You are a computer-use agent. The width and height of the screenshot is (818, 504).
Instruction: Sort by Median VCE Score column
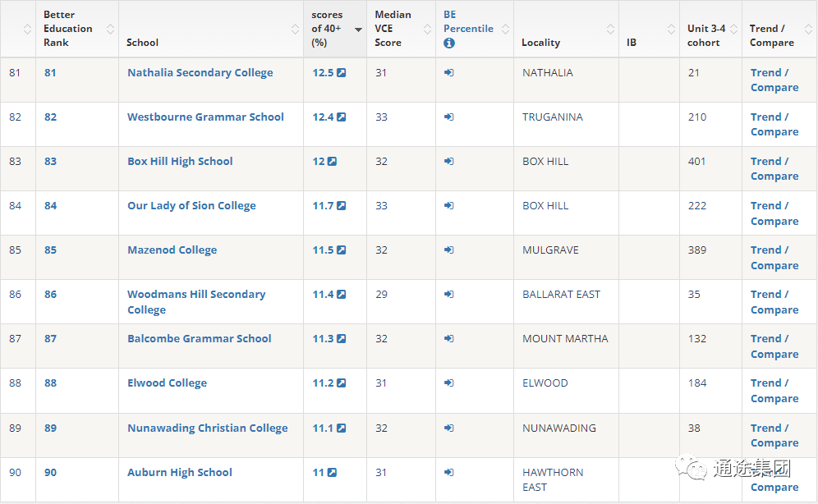427,30
